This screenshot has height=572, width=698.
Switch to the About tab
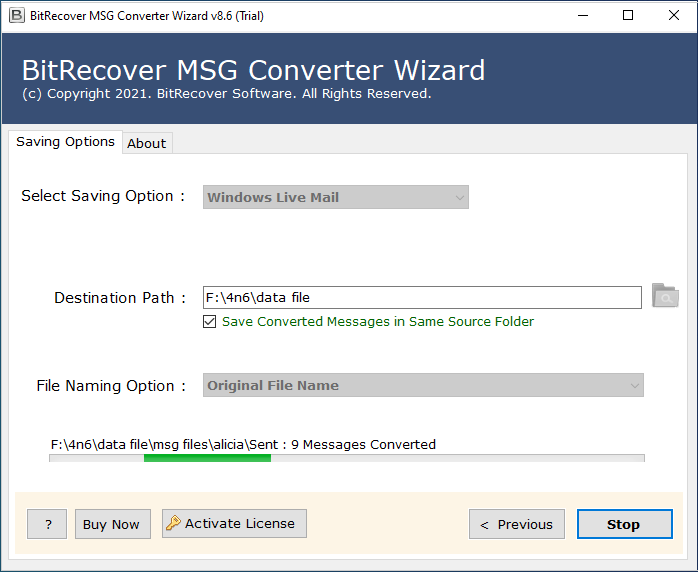click(x=146, y=143)
